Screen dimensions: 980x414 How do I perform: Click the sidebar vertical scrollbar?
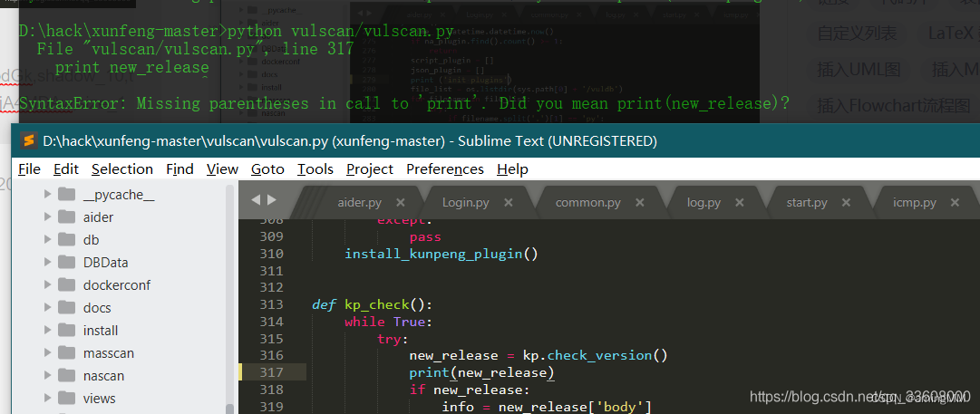pyautogui.click(x=230, y=298)
